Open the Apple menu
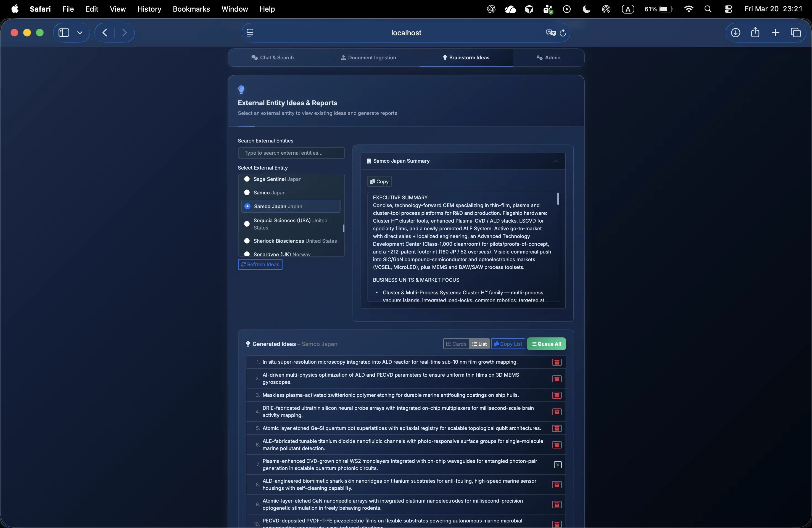This screenshot has width=812, height=528. tap(15, 9)
